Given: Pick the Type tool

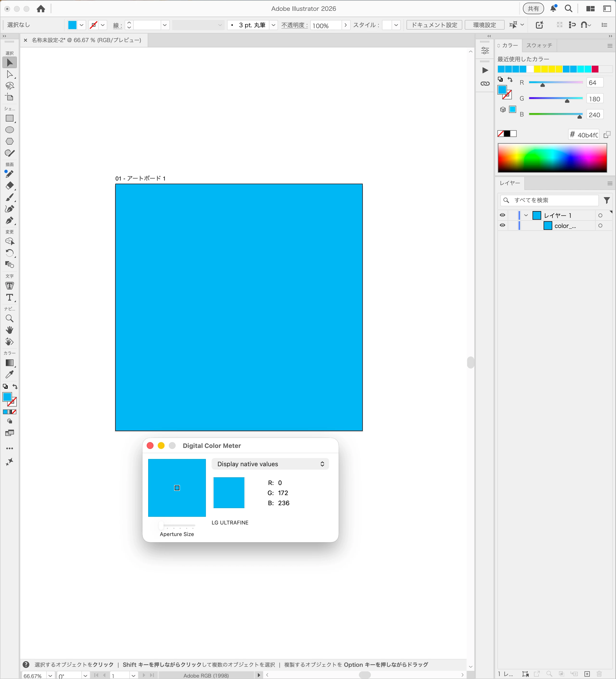Looking at the screenshot, I should 9,298.
